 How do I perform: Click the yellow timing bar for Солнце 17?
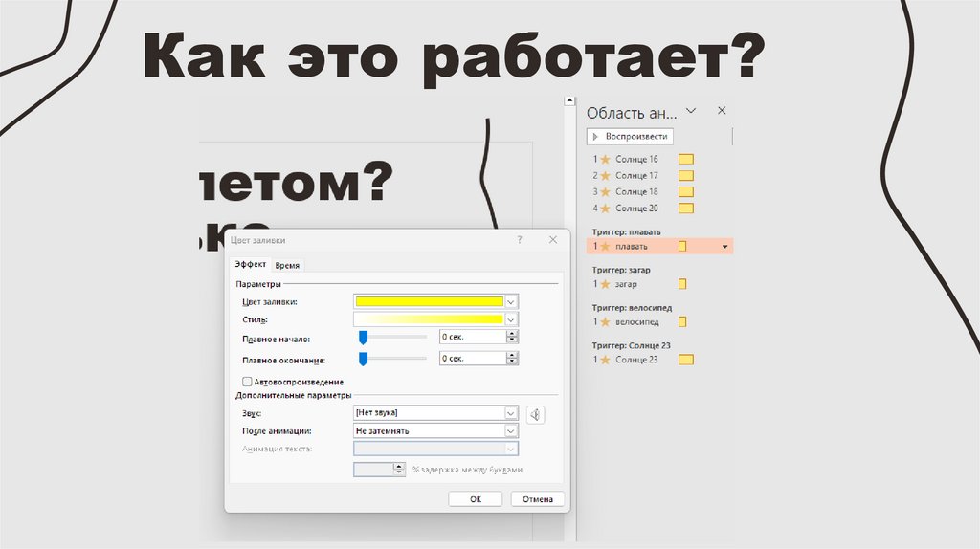[686, 175]
